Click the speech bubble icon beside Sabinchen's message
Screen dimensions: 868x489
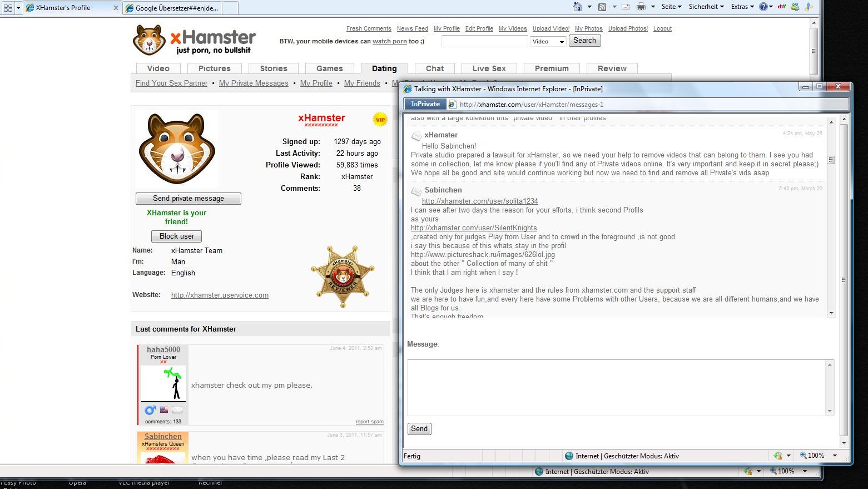[x=416, y=191]
